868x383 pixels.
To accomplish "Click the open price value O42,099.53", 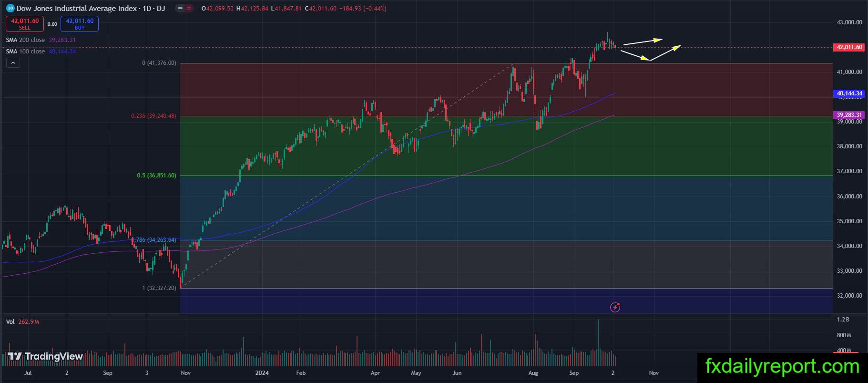I will (218, 9).
